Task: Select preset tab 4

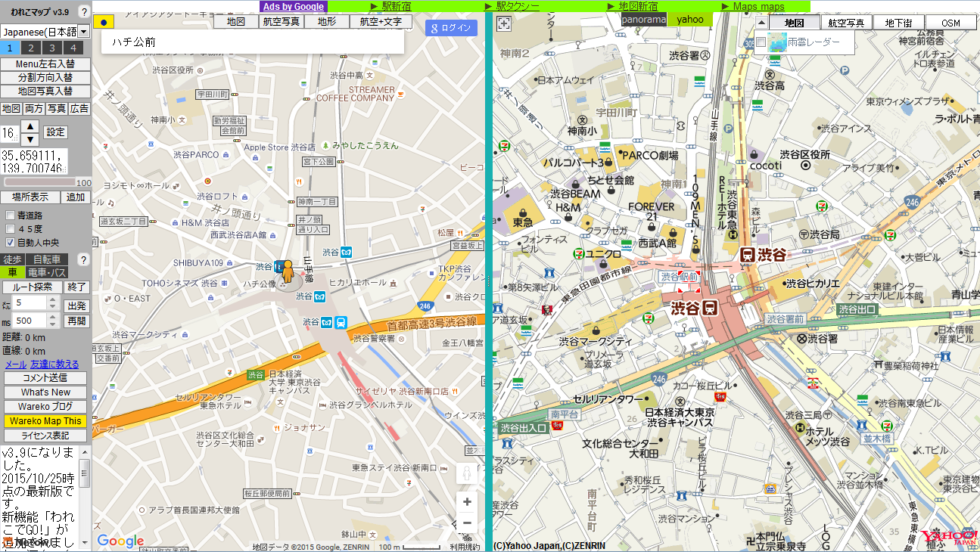Action: click(74, 48)
